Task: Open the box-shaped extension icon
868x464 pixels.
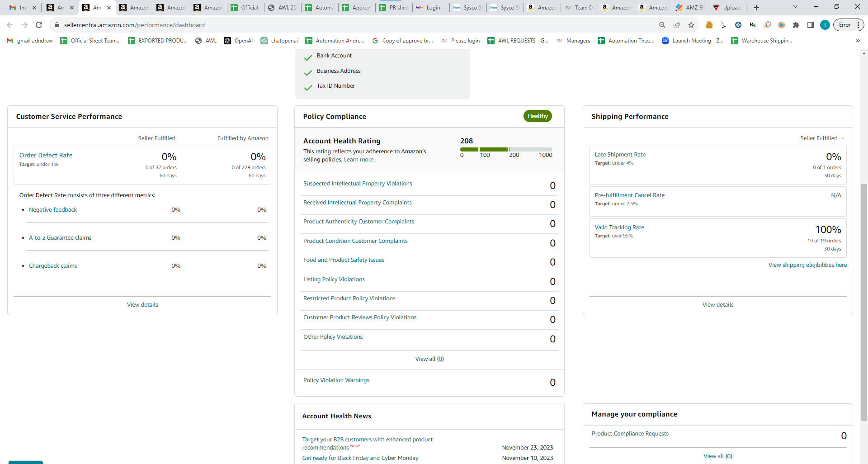Action: point(767,25)
